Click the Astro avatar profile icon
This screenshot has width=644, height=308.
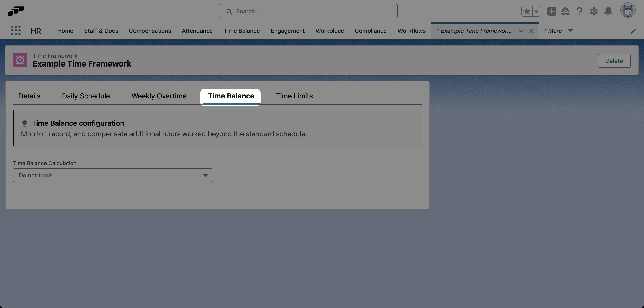[x=628, y=10]
